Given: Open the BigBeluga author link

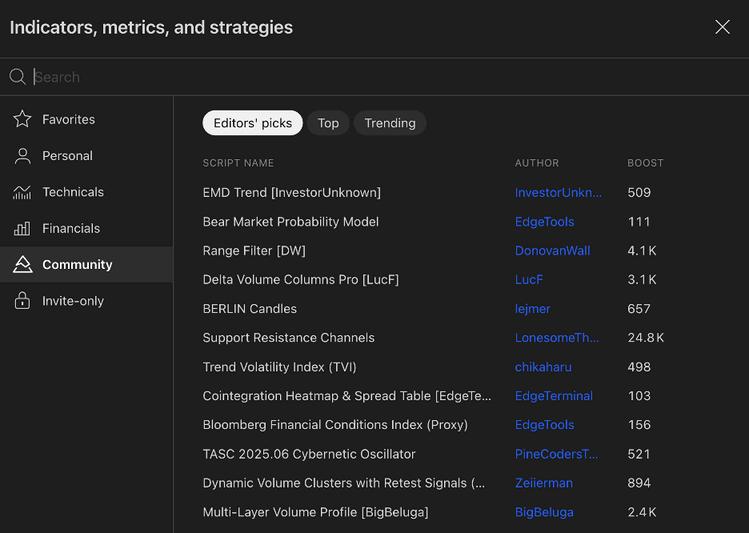Looking at the screenshot, I should click(x=544, y=512).
